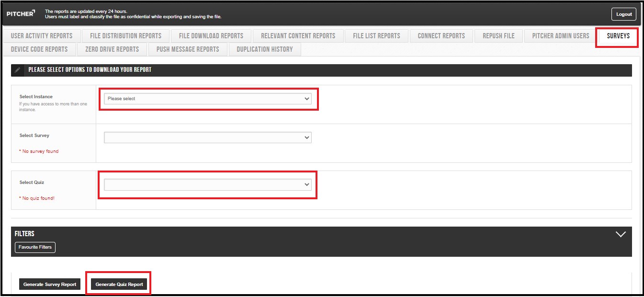Open the File List Reports tab
The height and width of the screenshot is (297, 644).
click(376, 36)
